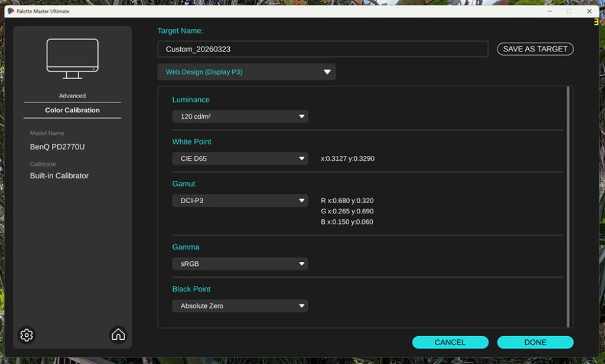
Task: Open the Black Point Absolute Zero dropdown
Action: point(240,305)
